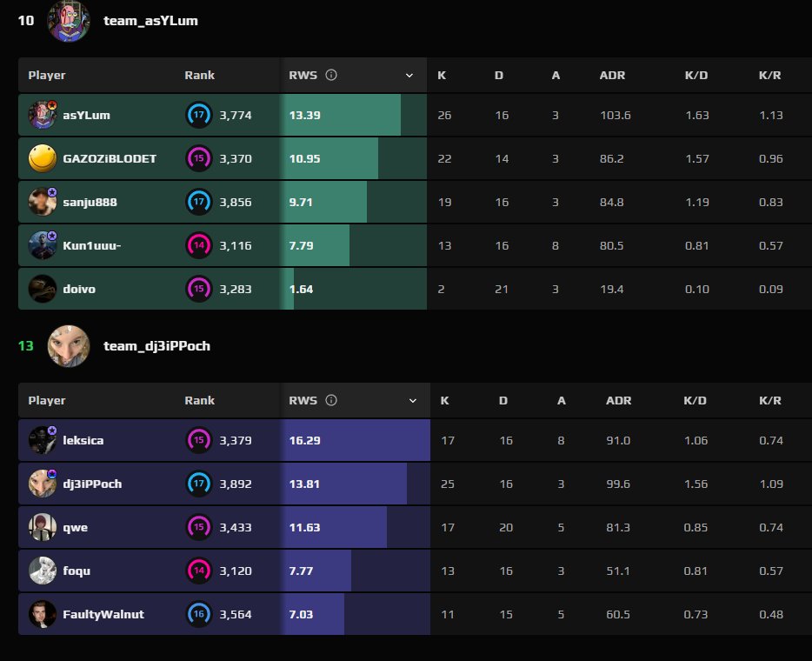The height and width of the screenshot is (661, 812).
Task: Open dj3iPPoch player avatar
Action: click(43, 484)
